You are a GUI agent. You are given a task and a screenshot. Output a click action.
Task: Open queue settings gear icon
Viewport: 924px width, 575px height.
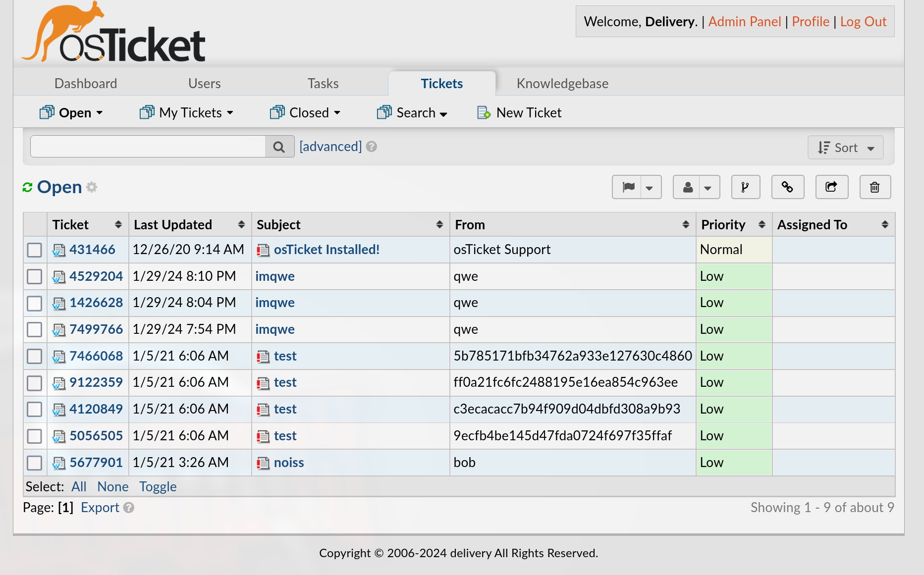tap(92, 187)
